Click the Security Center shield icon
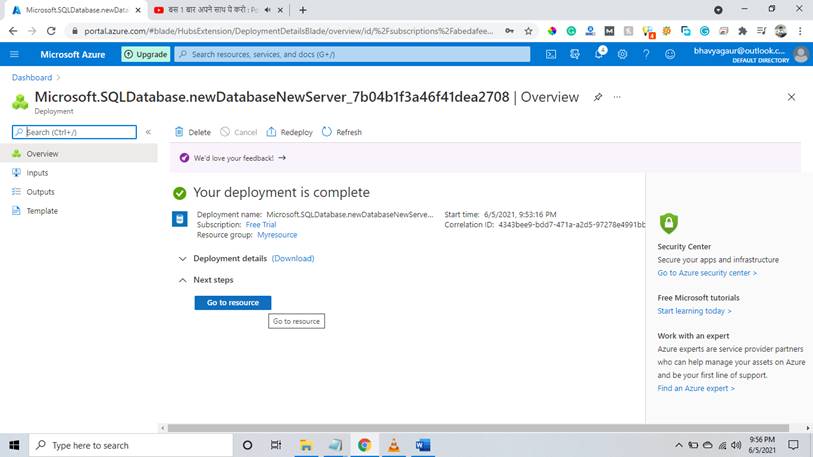 pyautogui.click(x=668, y=224)
